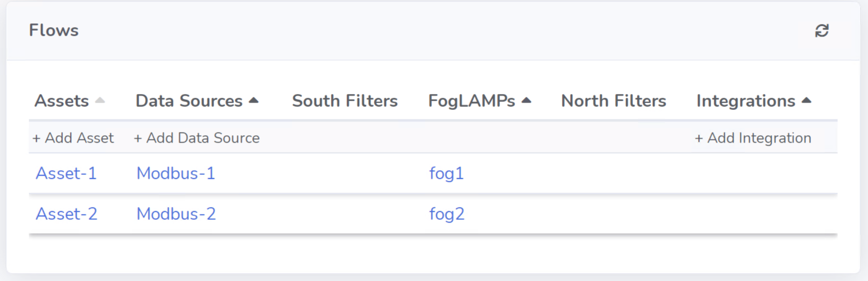Open the Asset-2 link
This screenshot has height=281, width=868.
point(67,214)
